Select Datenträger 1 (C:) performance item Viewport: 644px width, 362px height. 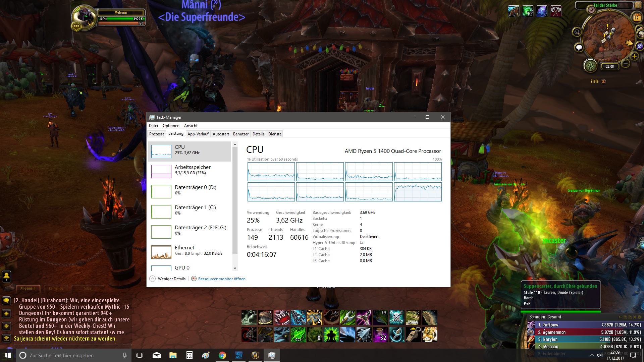[x=190, y=212]
